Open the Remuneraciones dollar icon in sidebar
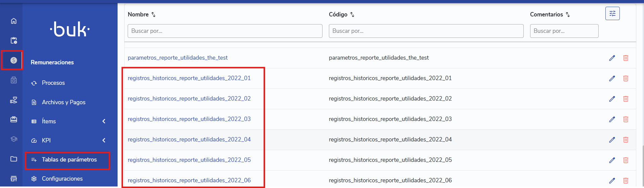Screen dimensions: 644x188 (x=13, y=60)
